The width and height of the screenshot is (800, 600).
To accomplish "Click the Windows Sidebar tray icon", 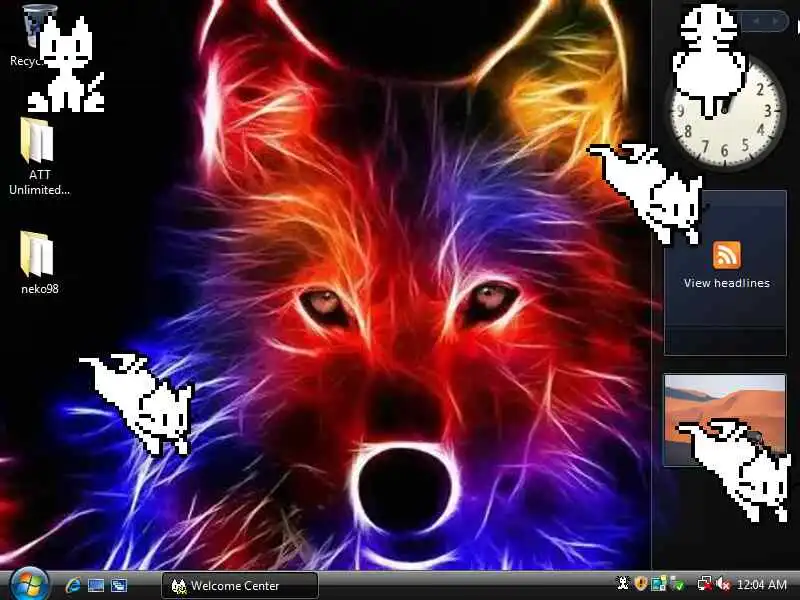I will tap(659, 583).
